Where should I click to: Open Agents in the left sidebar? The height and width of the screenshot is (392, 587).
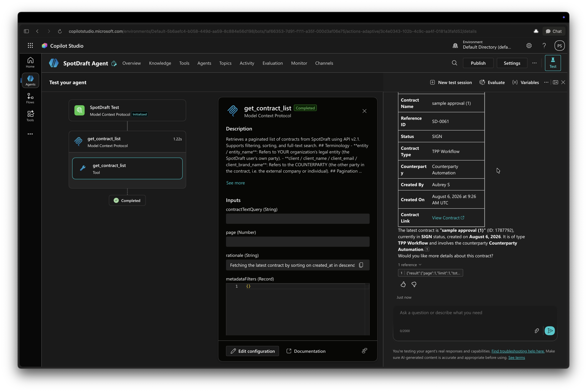(x=30, y=80)
